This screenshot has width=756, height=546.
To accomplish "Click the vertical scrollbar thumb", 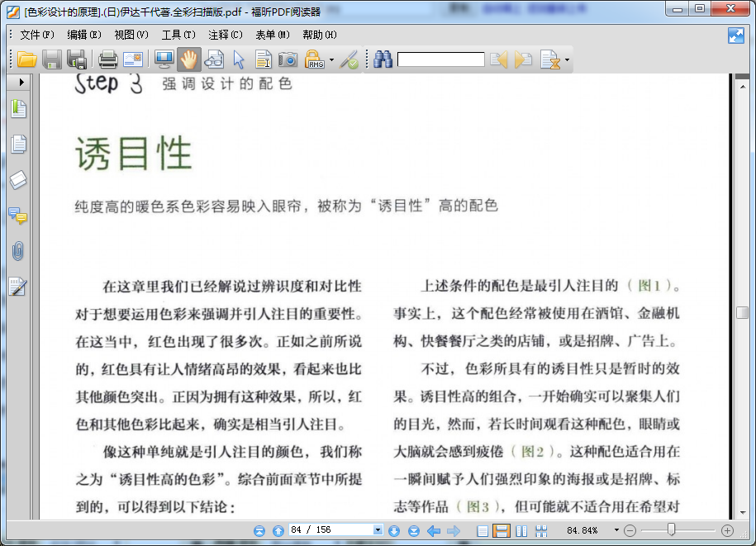I will 743,313.
